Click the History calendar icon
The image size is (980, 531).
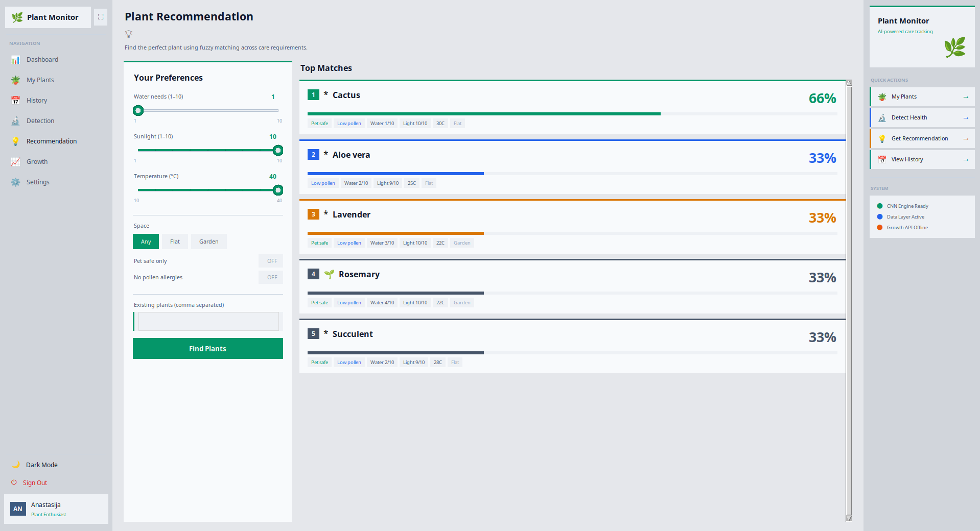tap(15, 101)
